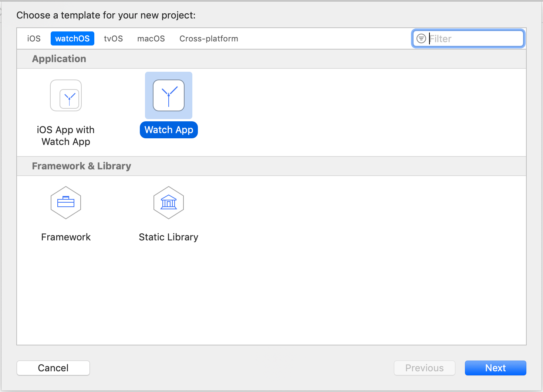
Task: Focus the Filter text field
Action: click(468, 38)
